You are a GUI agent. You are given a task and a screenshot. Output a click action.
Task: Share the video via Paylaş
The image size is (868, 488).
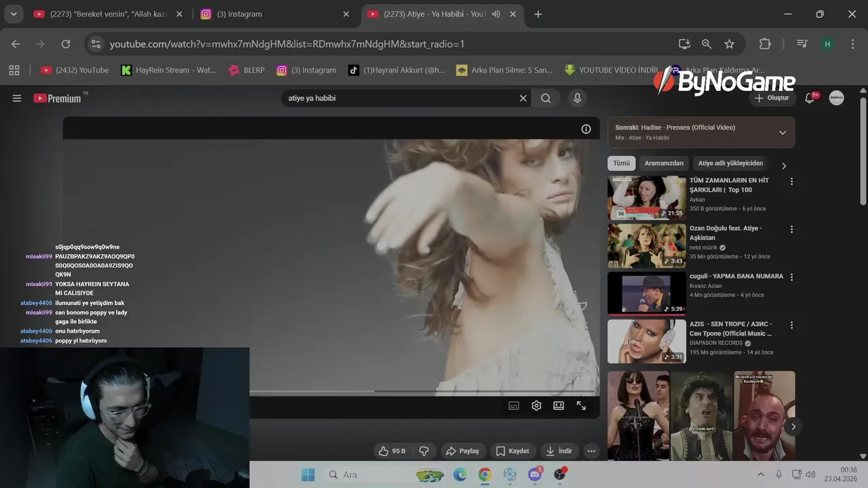coord(462,451)
